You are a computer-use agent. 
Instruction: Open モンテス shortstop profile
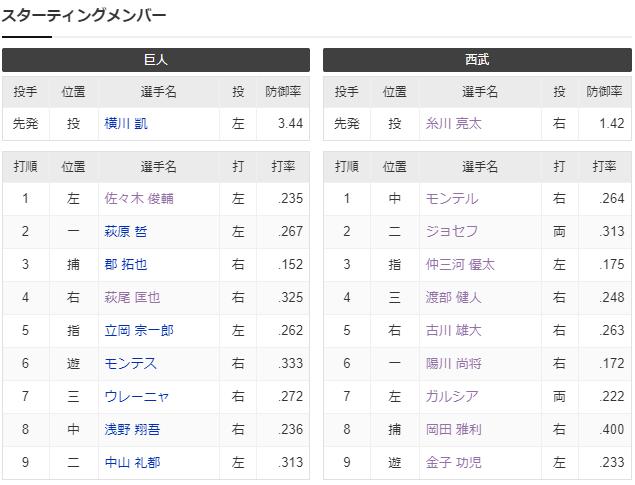(130, 363)
